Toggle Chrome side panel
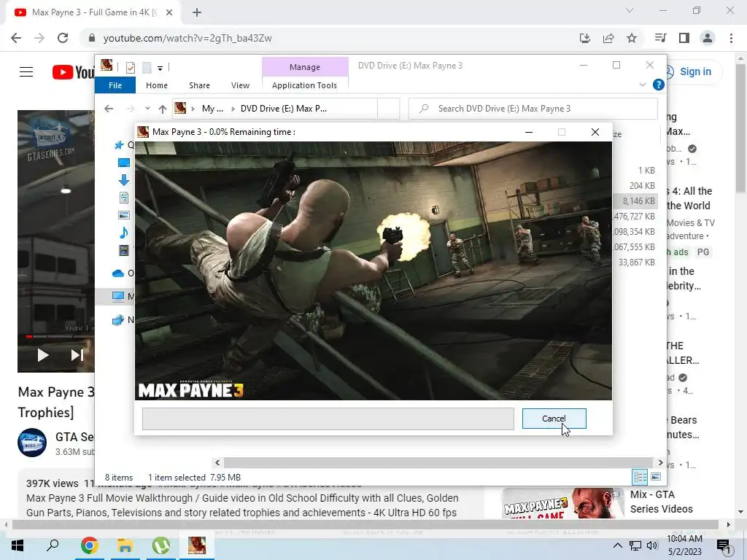This screenshot has width=747, height=560. [684, 38]
